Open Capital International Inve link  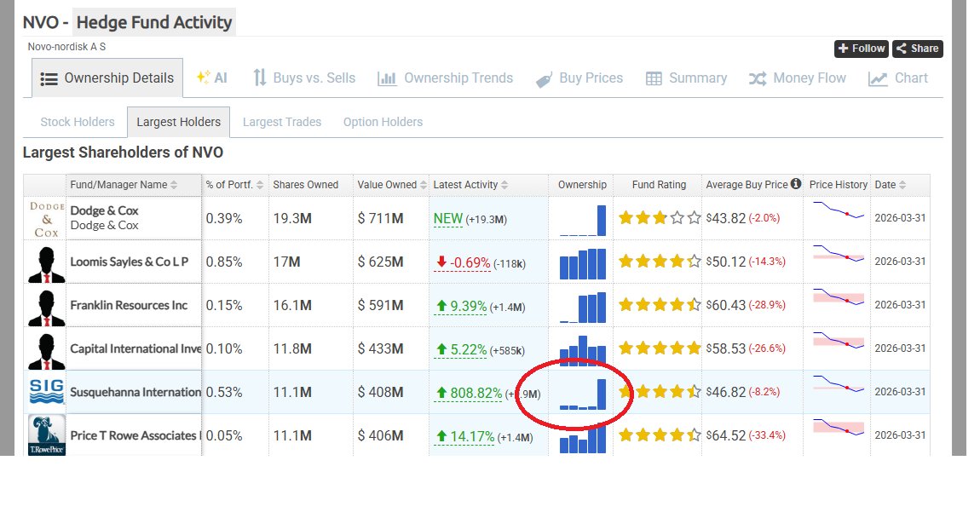click(135, 348)
